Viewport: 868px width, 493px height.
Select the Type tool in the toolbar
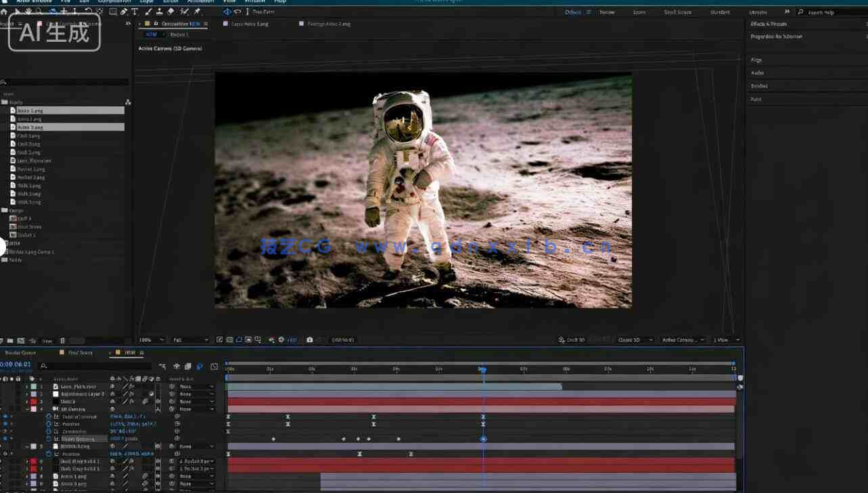click(135, 11)
